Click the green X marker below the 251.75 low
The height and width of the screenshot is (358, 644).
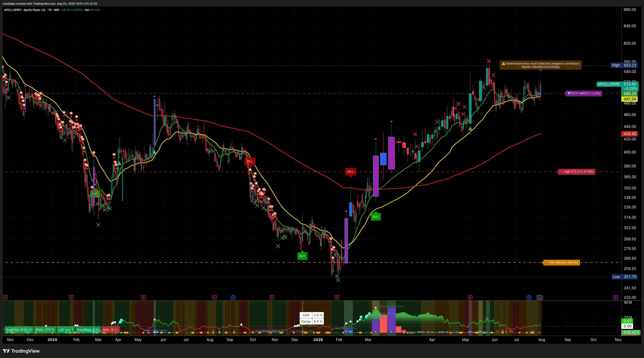(338, 280)
